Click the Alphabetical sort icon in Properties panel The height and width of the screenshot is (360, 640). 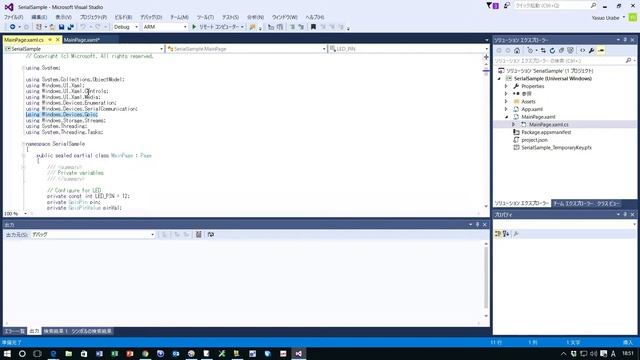[506, 234]
